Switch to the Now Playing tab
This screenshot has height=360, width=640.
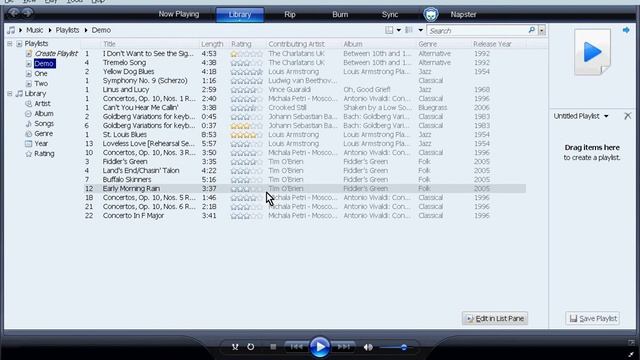pos(179,14)
